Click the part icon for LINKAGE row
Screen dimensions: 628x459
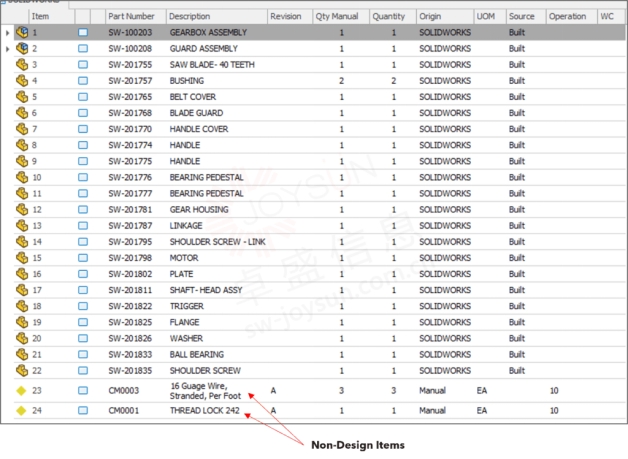pyautogui.click(x=22, y=225)
